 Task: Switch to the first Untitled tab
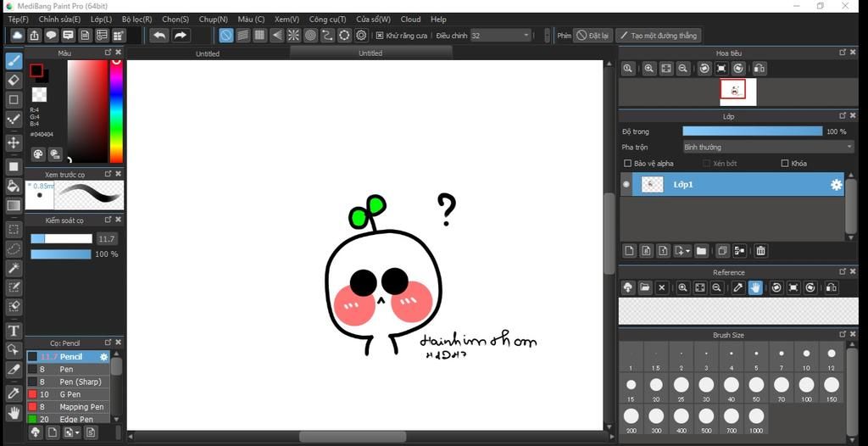point(208,53)
